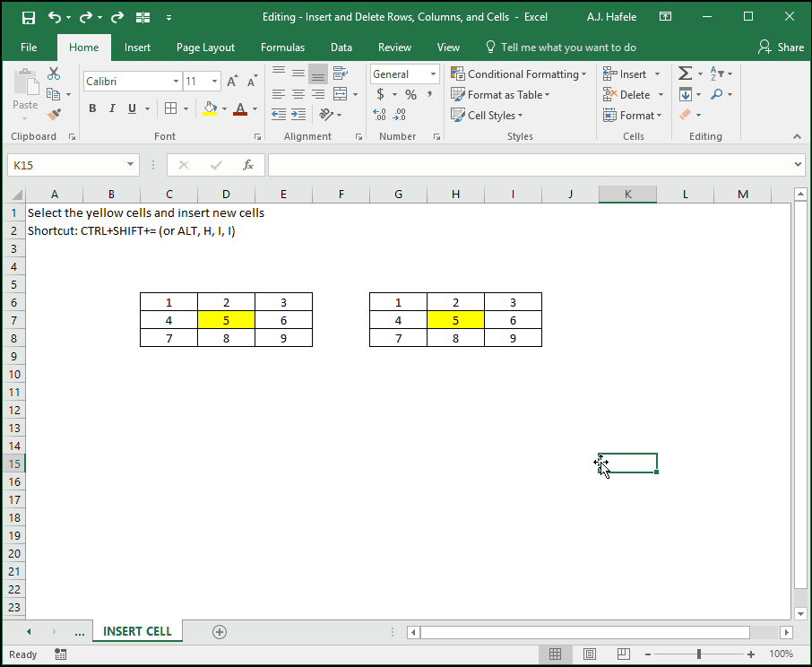Toggle Bold formatting
This screenshot has width=812, height=667.
coord(92,108)
